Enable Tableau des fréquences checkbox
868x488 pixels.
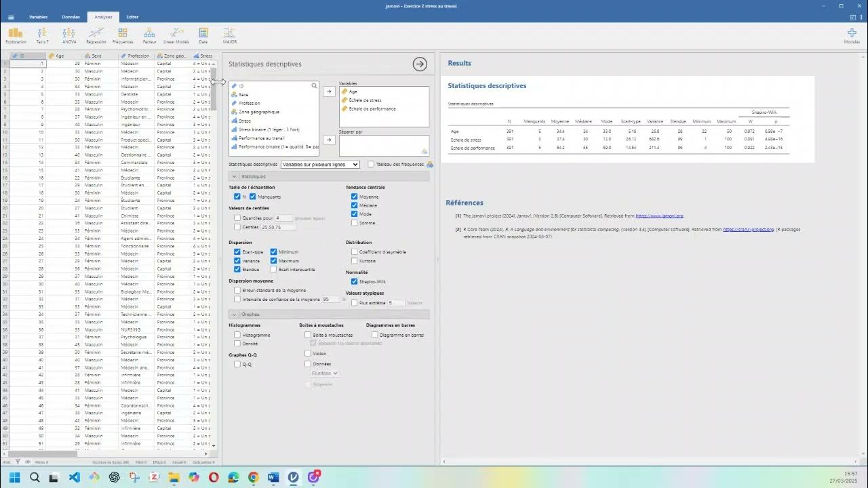tap(371, 164)
